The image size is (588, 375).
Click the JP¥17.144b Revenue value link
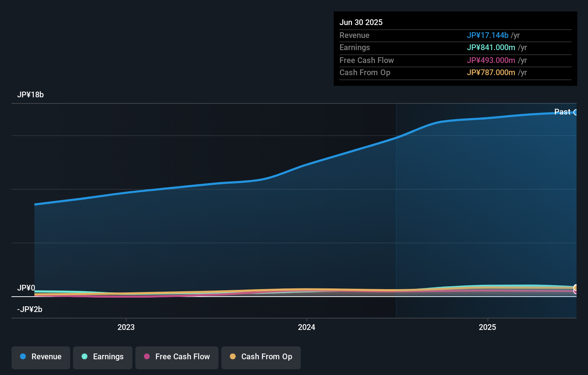[x=487, y=35]
